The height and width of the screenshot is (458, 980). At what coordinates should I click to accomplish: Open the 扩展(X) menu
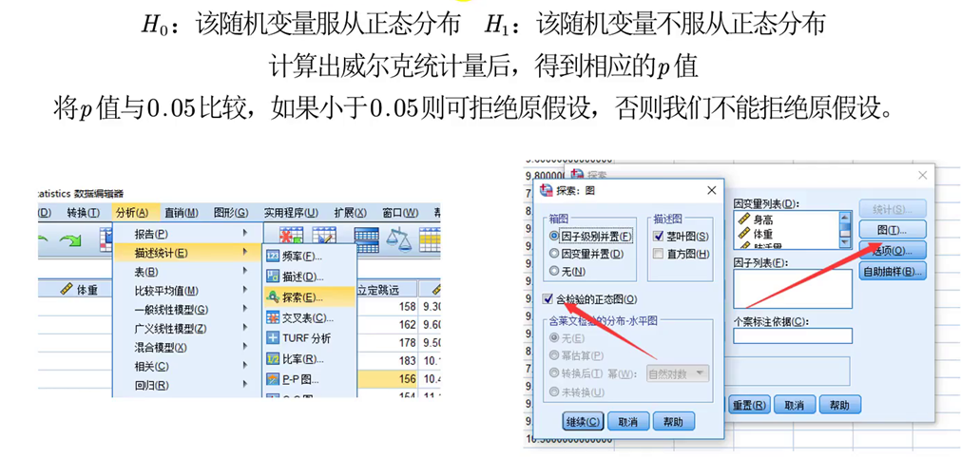tap(350, 213)
